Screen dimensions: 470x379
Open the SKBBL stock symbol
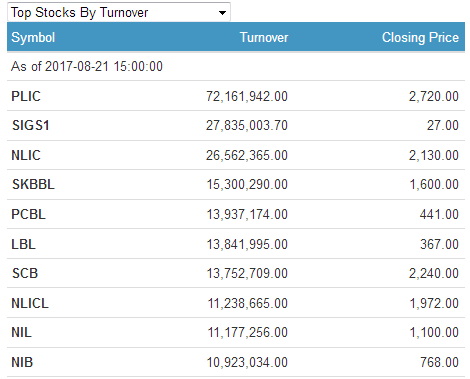coord(33,184)
